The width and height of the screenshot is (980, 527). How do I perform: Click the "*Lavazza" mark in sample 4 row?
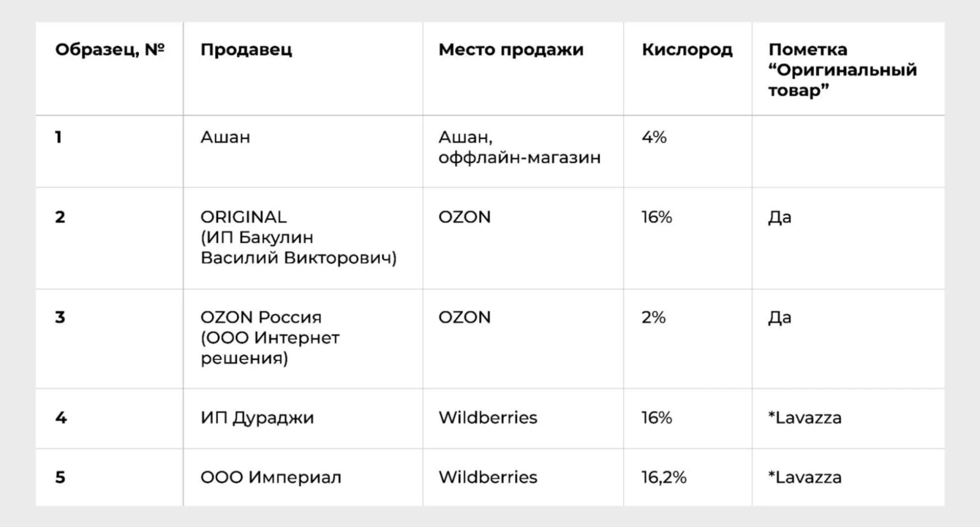click(x=804, y=418)
